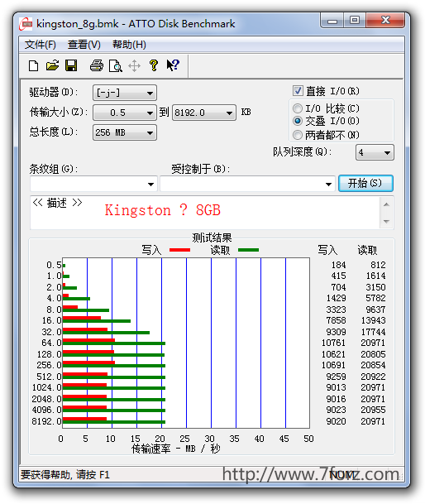This screenshot has height=504, width=425.
Task: Click read value 13943 in results
Action: (373, 320)
